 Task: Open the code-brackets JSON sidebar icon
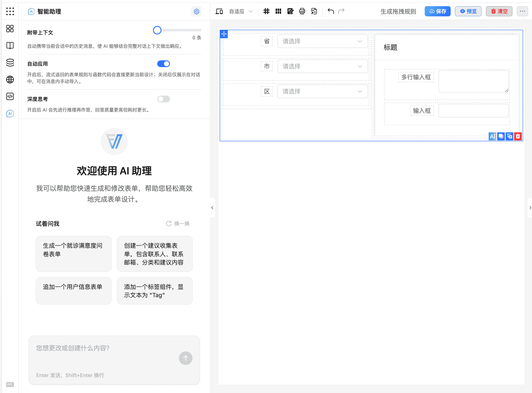coord(10,96)
